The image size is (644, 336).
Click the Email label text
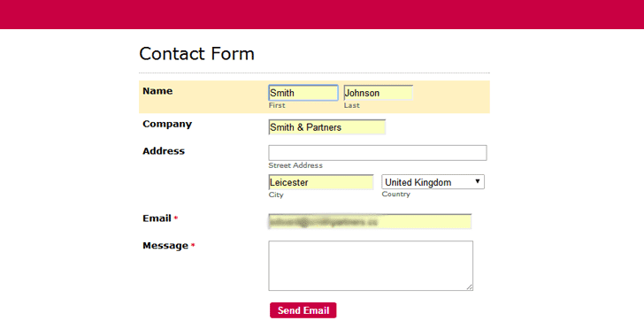pyautogui.click(x=157, y=218)
